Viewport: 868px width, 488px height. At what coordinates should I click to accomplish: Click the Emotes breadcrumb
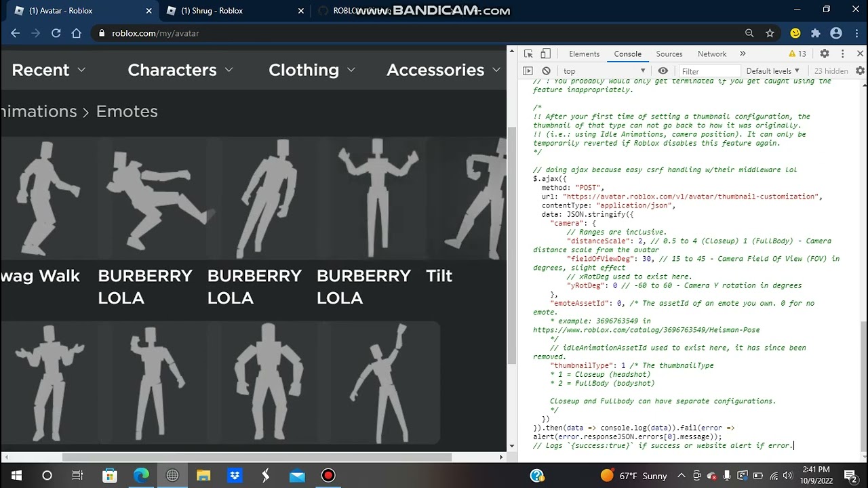pos(127,111)
